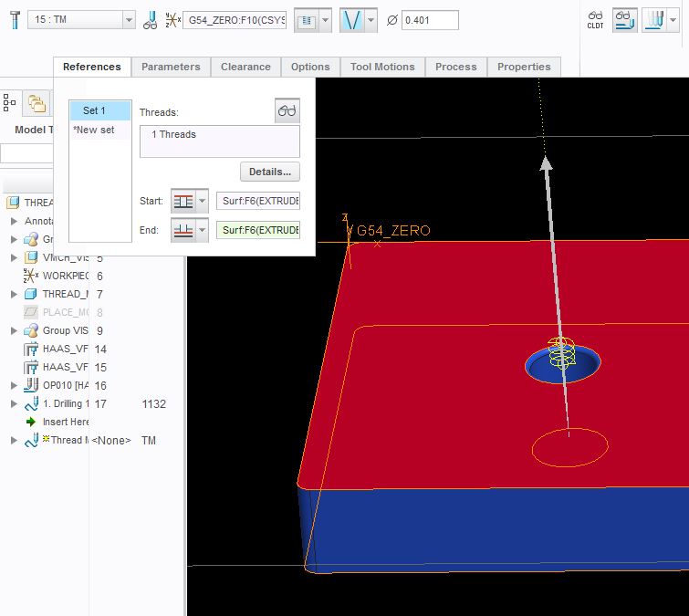This screenshot has height=616, width=689.
Task: Click the material removal simulation icon
Action: click(x=654, y=20)
